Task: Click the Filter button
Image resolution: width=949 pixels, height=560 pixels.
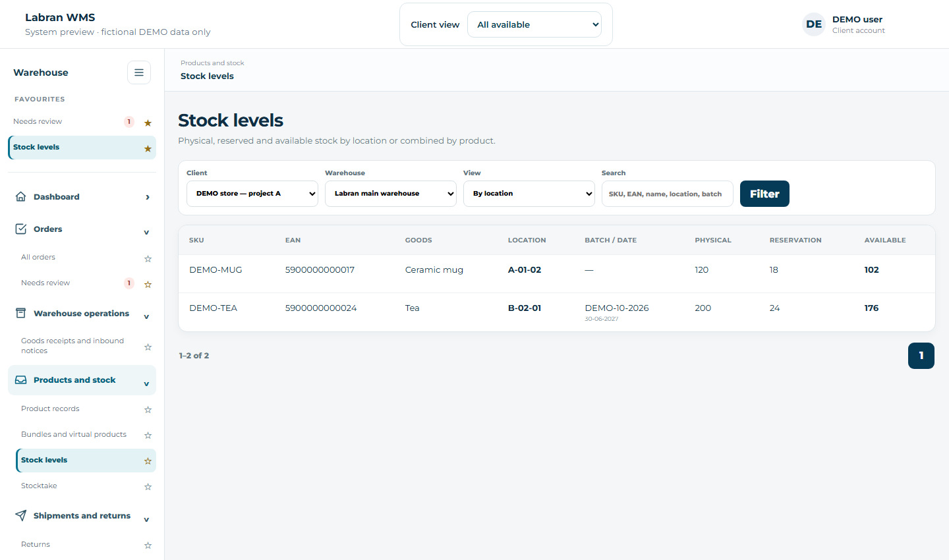Action: (x=764, y=194)
